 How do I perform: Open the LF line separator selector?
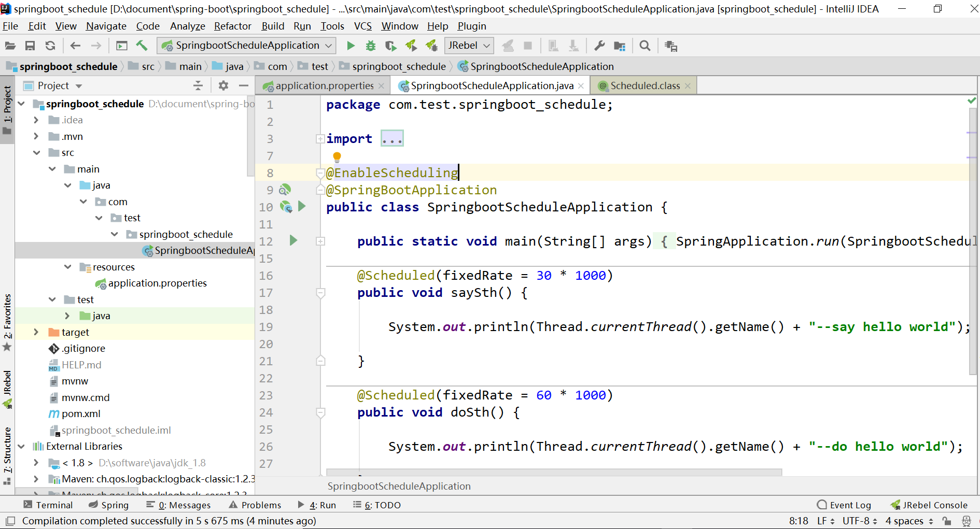pos(825,521)
